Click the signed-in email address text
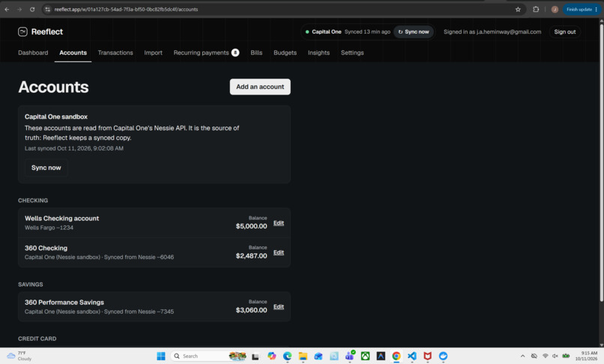Viewport: 604px width, 364px height. [x=509, y=32]
